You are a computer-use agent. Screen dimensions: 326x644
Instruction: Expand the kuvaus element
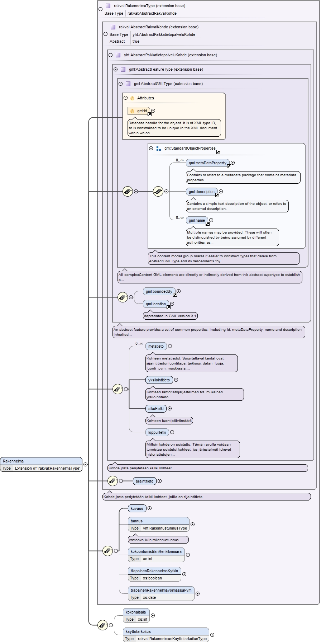[150, 508]
